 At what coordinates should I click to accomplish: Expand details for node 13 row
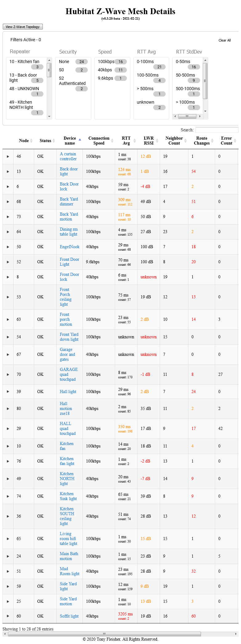(8, 172)
